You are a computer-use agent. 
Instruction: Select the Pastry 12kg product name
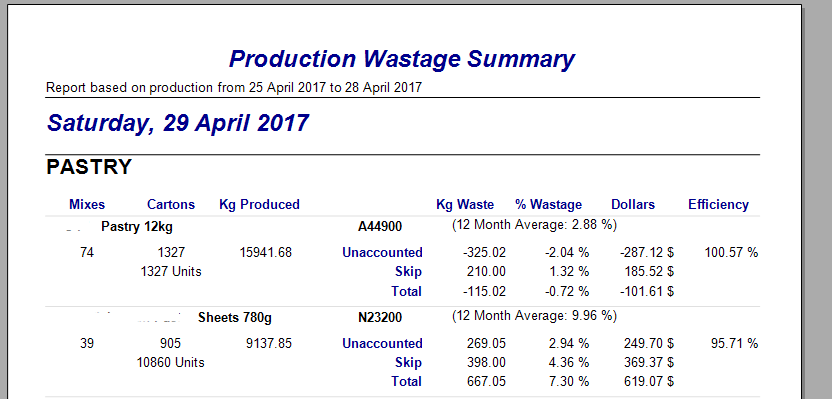(x=137, y=227)
